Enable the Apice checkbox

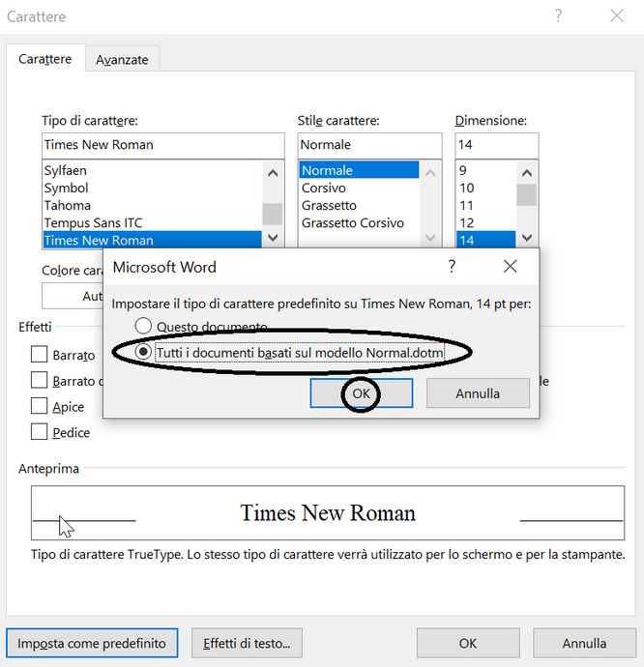[x=39, y=406]
